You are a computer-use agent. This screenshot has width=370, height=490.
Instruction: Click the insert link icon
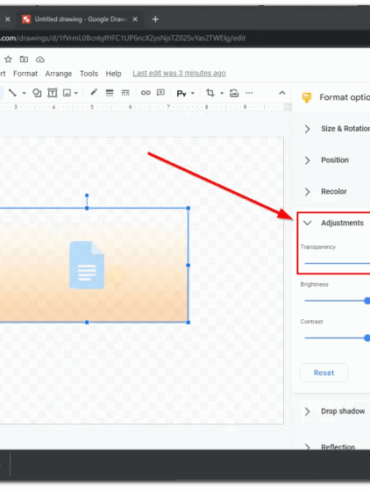[145, 93]
